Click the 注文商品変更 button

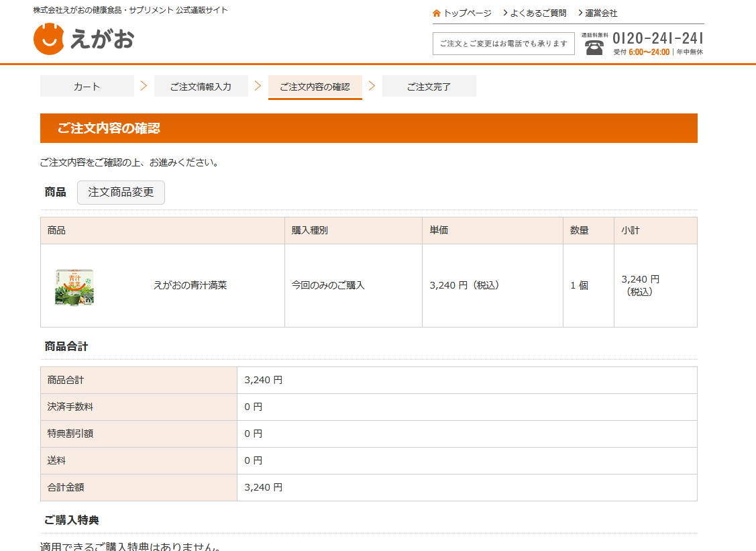click(121, 193)
